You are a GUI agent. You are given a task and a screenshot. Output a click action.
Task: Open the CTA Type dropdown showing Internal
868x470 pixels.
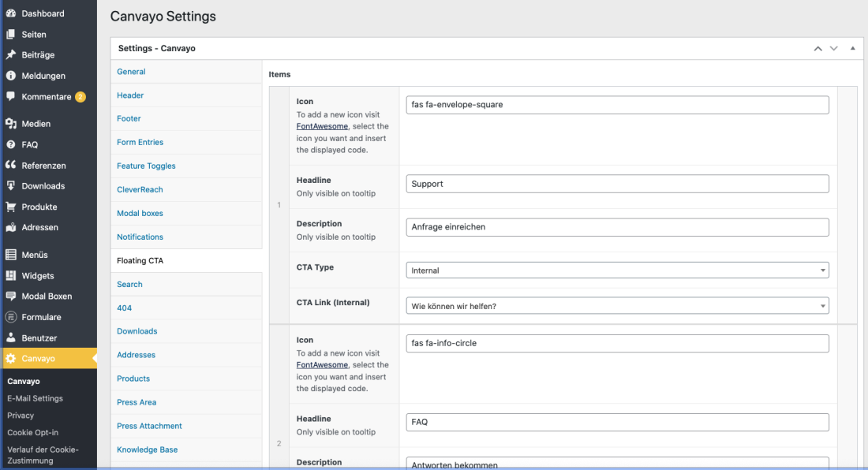click(616, 270)
